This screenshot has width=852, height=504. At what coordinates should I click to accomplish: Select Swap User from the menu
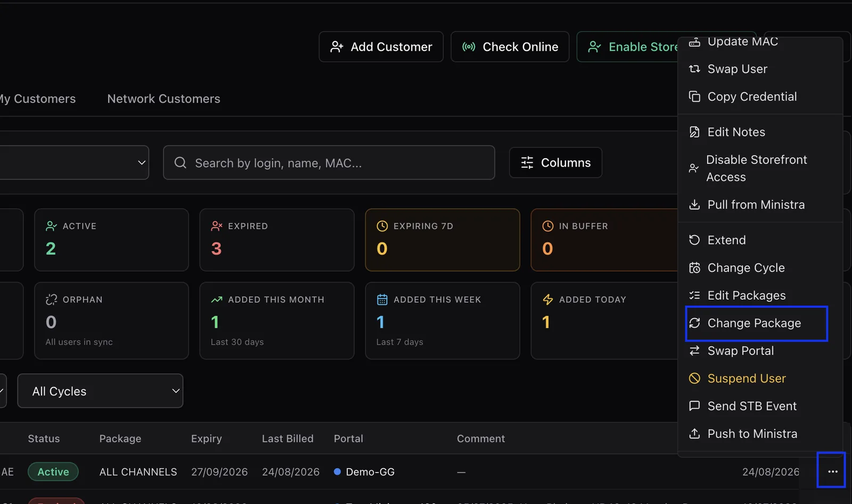tap(760, 69)
